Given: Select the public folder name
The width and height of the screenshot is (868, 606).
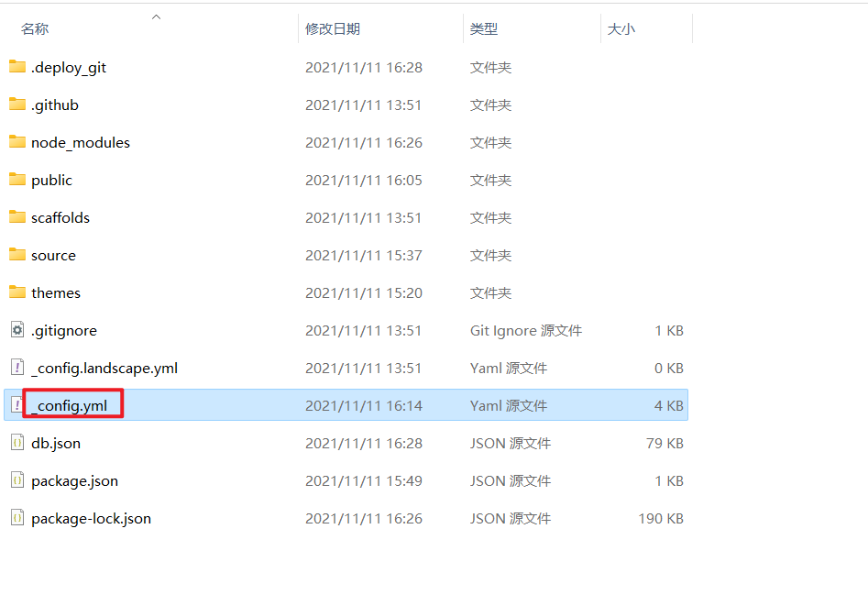Looking at the screenshot, I should click(x=51, y=181).
